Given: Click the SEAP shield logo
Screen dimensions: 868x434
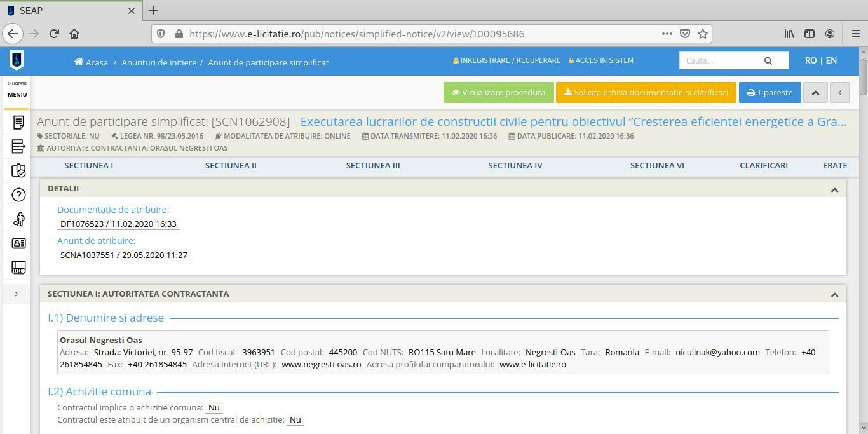Looking at the screenshot, I should coord(17,60).
